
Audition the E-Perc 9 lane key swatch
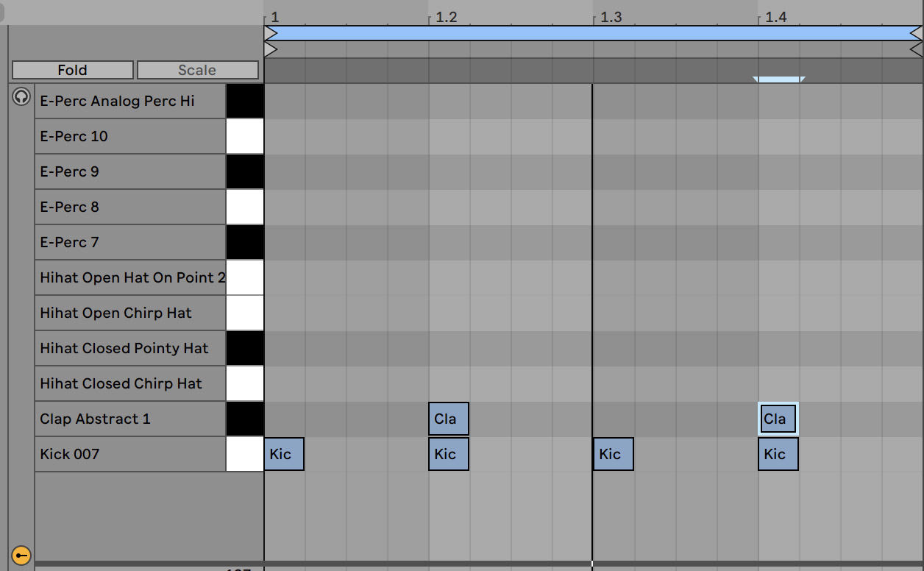tap(244, 171)
